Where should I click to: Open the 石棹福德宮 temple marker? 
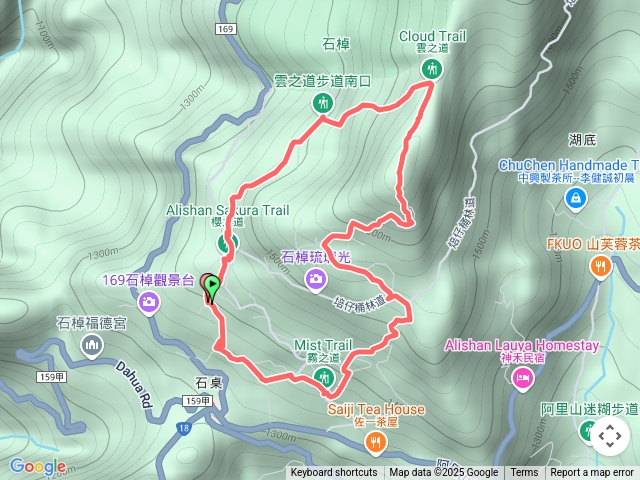pyautogui.click(x=92, y=346)
